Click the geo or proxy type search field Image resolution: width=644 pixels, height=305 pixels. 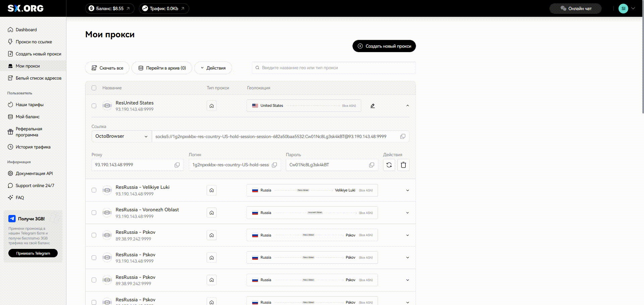coord(334,68)
